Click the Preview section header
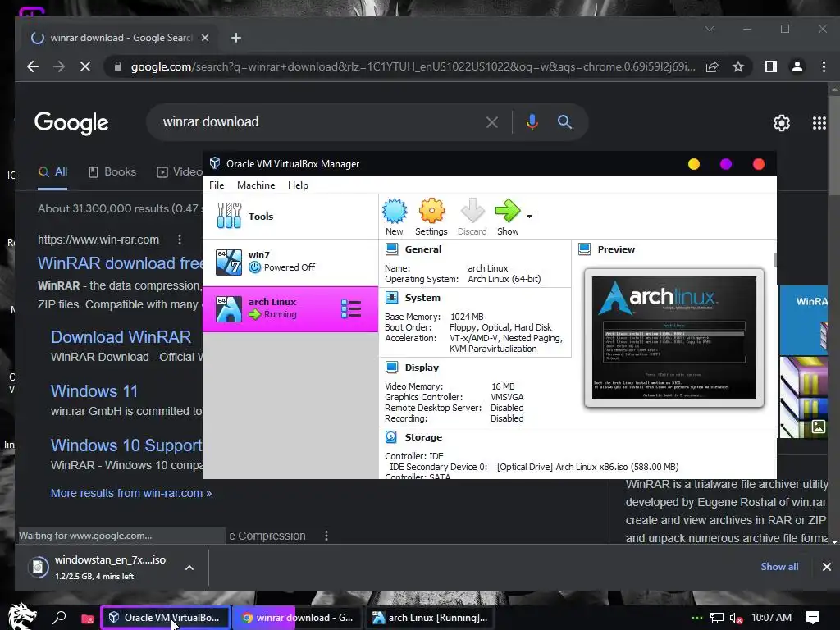The width and height of the screenshot is (840, 630). coord(616,249)
